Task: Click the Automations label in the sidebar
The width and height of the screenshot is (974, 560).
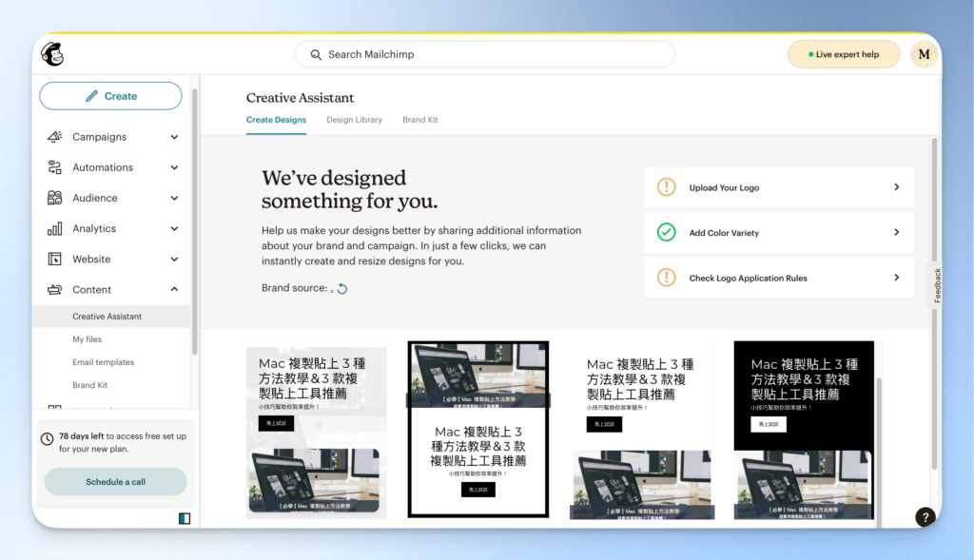Action: [x=103, y=167]
